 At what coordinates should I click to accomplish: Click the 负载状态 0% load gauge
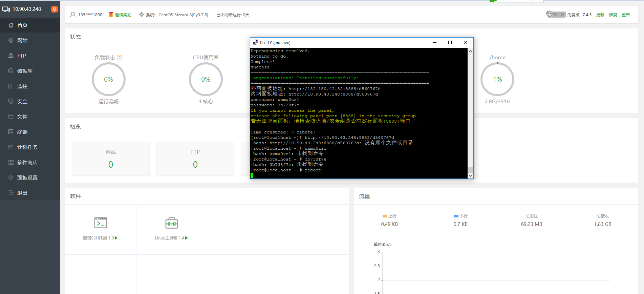109,79
